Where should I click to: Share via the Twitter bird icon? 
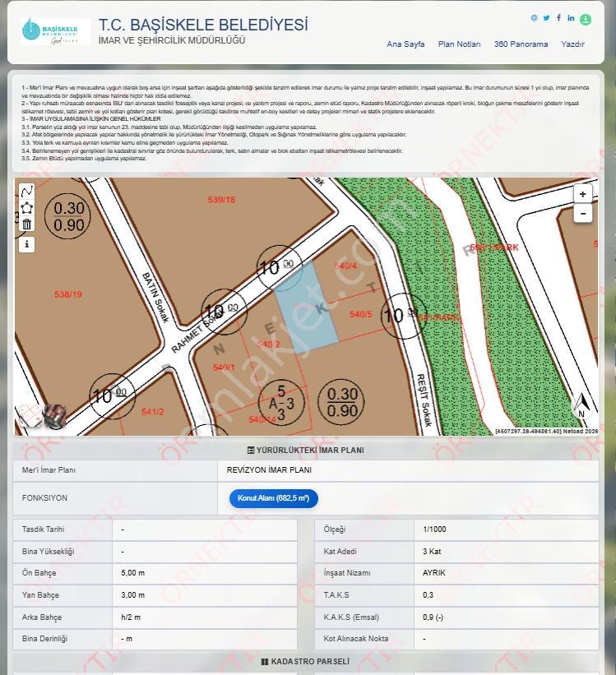546,18
